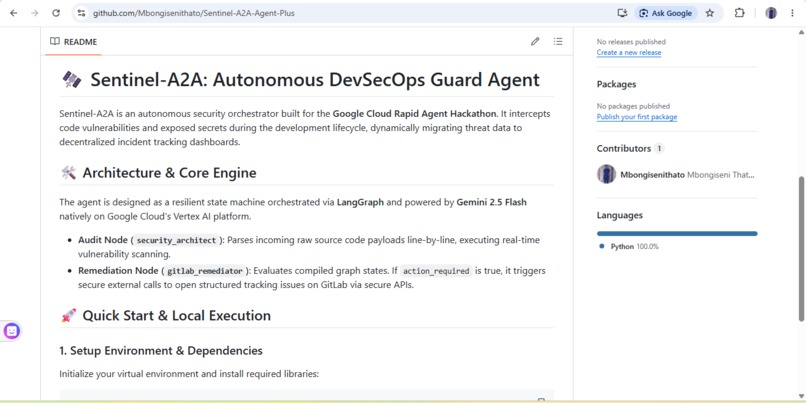Click the Architecture & Core Engine heading
The height and width of the screenshot is (403, 806).
point(169,173)
